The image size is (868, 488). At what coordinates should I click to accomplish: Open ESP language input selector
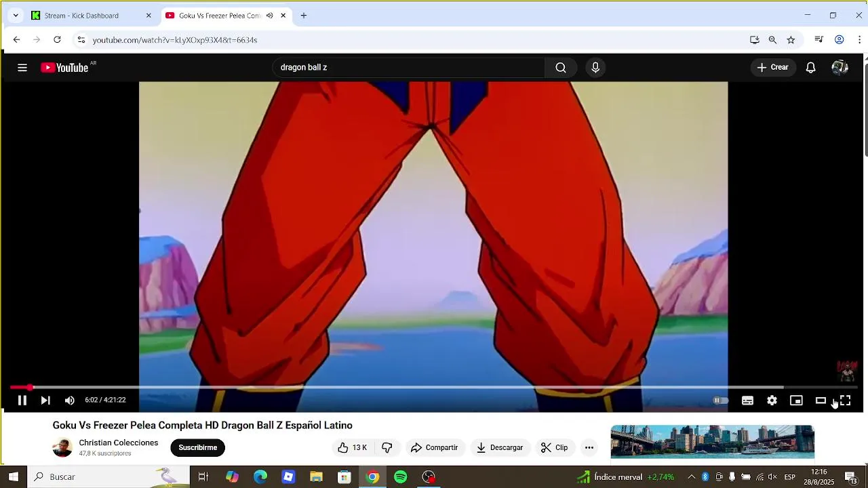click(x=790, y=476)
